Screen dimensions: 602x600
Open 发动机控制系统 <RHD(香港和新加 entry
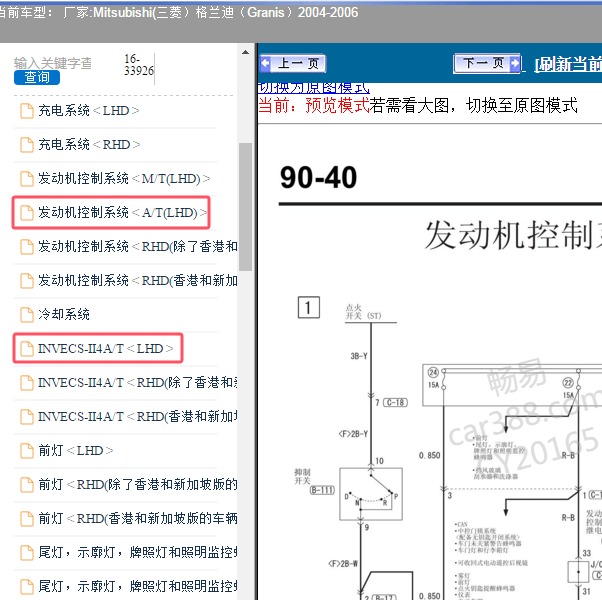137,281
